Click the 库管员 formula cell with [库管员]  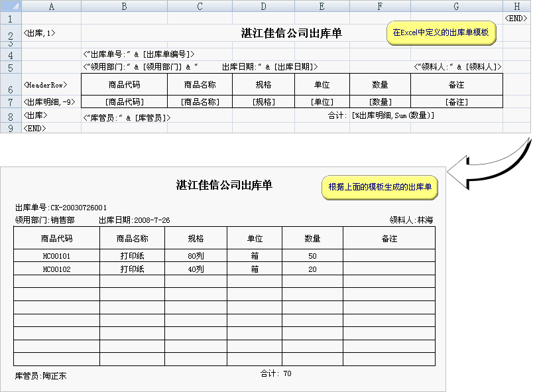(127, 117)
